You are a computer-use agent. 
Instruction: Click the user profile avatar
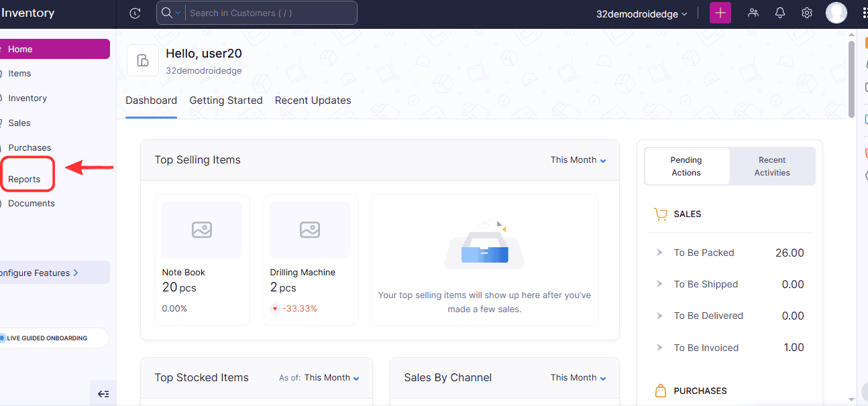(x=836, y=13)
